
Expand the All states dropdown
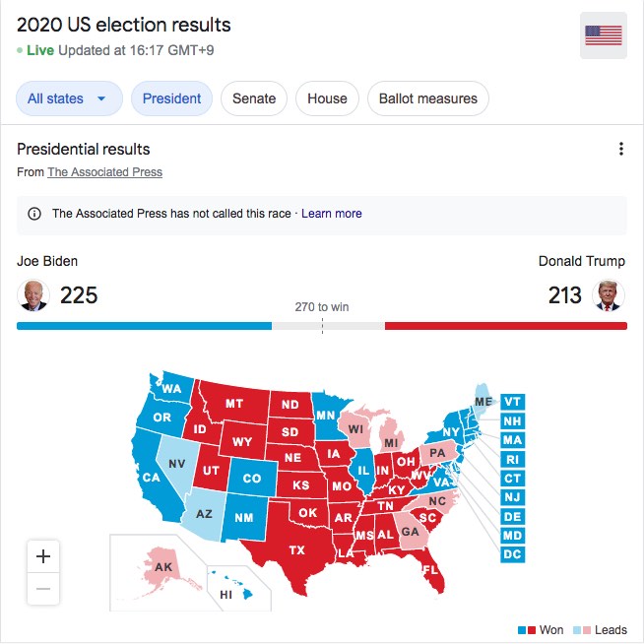[69, 98]
